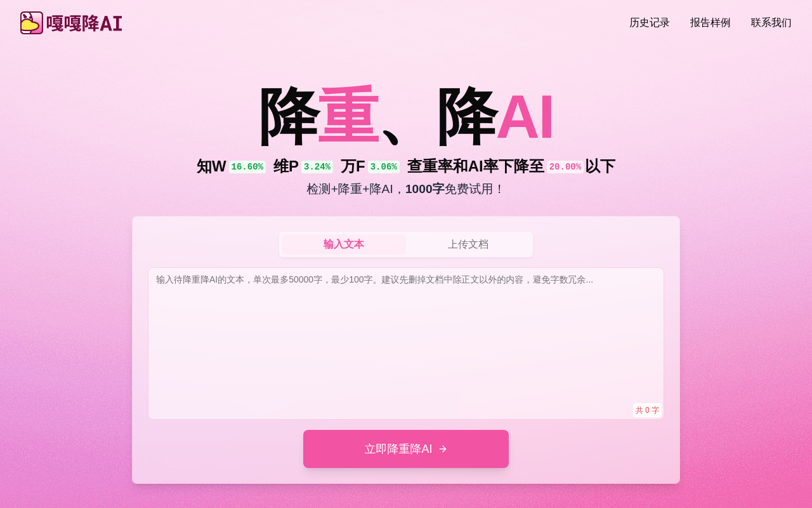Click the 知W label text
The height and width of the screenshot is (508, 812).
click(211, 166)
